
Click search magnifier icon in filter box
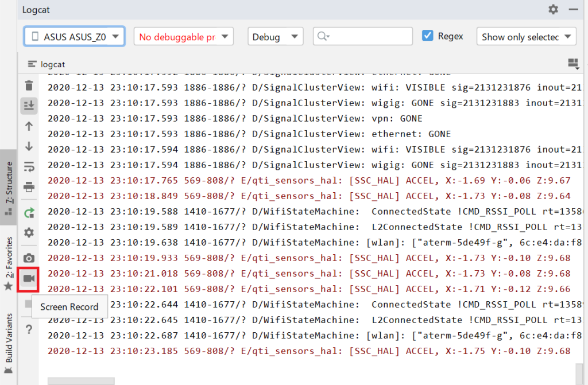pyautogui.click(x=323, y=36)
